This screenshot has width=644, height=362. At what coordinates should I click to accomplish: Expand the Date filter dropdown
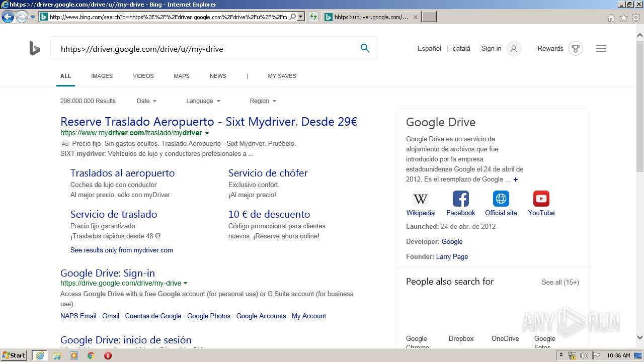pos(146,101)
